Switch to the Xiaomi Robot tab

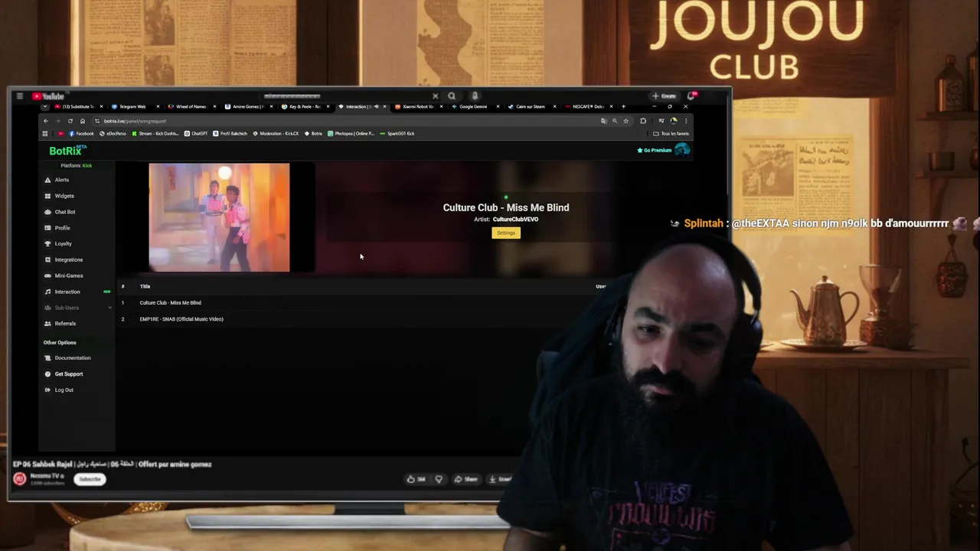pos(418,107)
